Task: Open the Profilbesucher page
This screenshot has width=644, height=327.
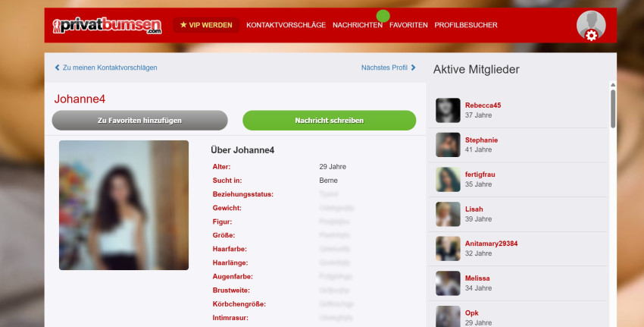Action: (x=466, y=25)
